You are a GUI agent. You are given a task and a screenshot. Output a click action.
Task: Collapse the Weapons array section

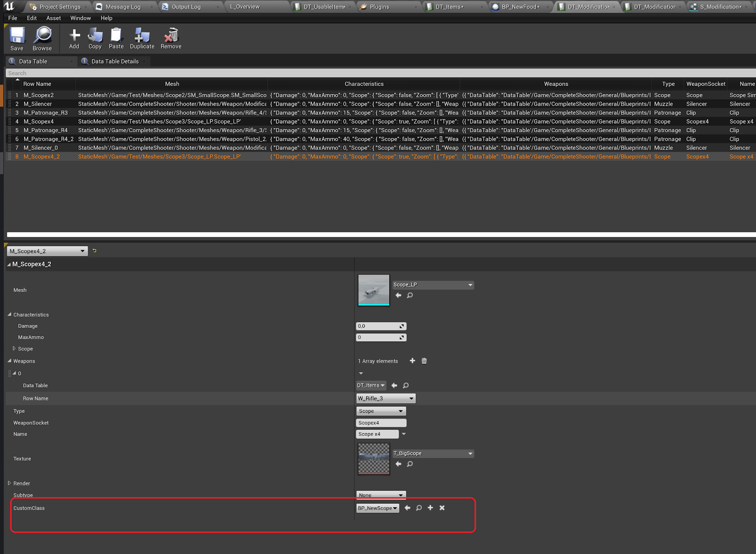[x=9, y=361]
